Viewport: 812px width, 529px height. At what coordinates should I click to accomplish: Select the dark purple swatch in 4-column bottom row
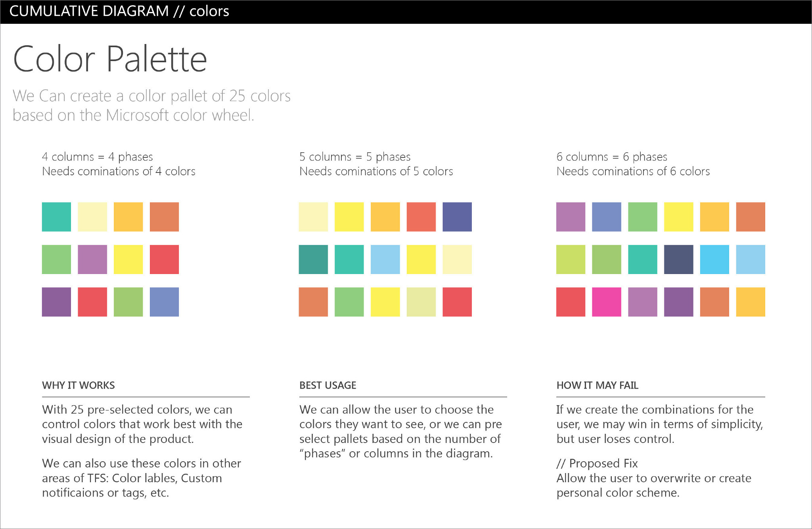click(56, 302)
